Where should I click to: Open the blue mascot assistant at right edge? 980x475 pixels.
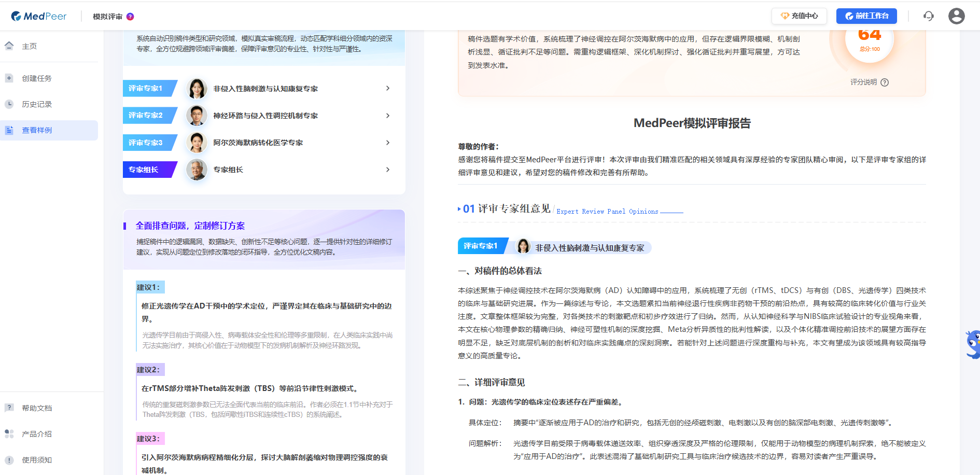[973, 344]
